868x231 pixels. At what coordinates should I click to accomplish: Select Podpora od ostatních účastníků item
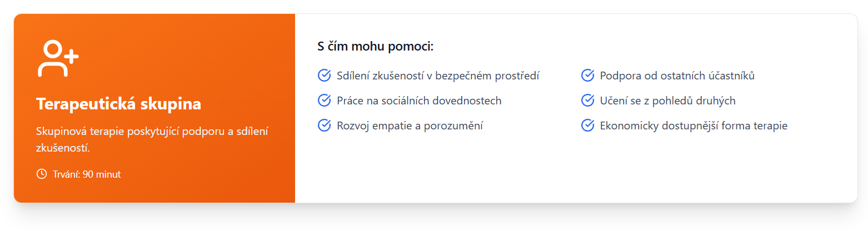677,76
